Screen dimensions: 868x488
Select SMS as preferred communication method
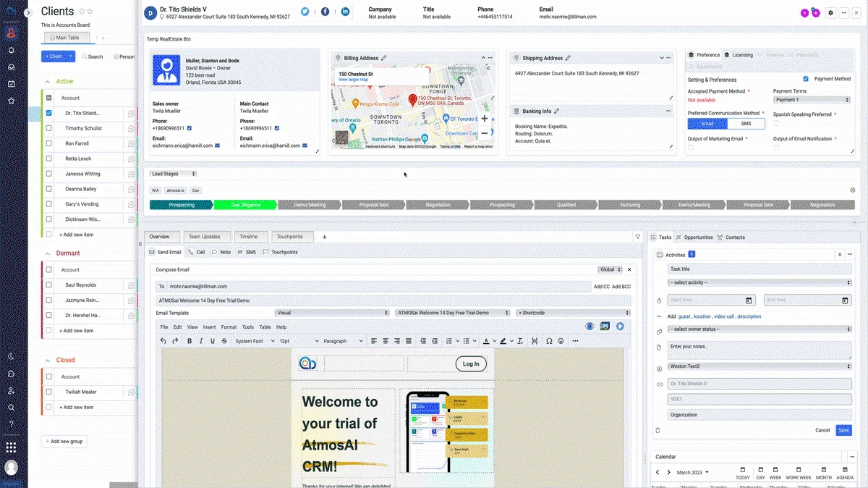pos(746,124)
